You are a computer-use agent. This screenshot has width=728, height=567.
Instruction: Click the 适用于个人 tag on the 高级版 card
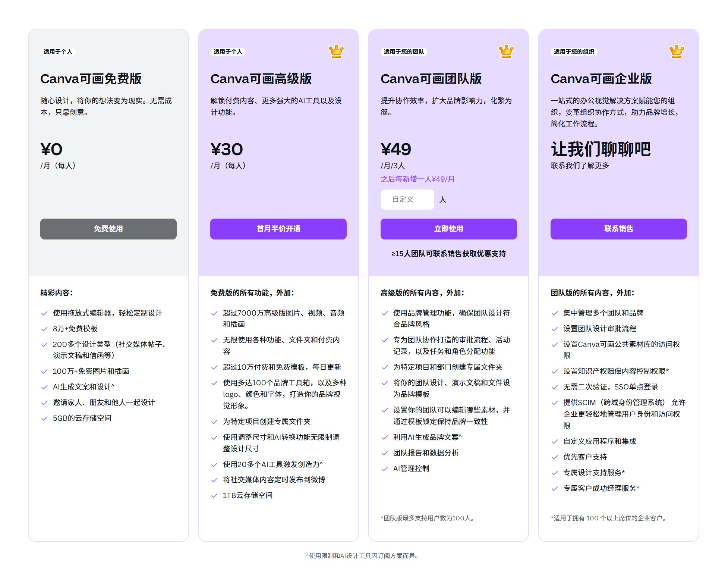tap(228, 52)
